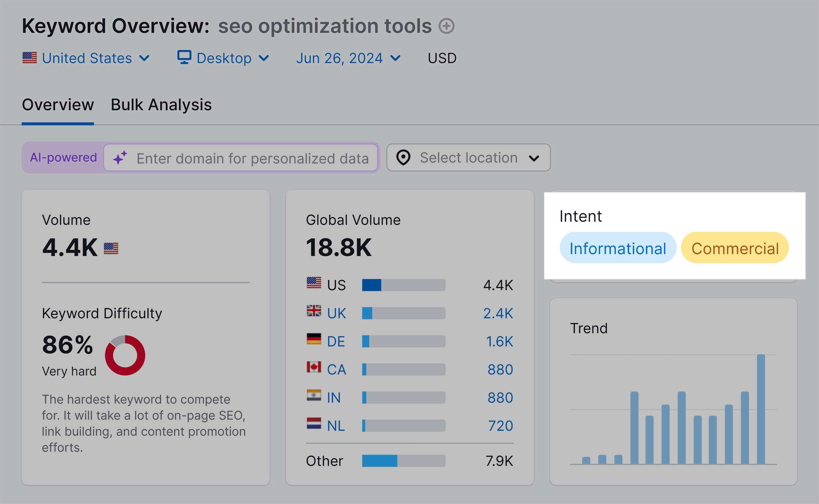Click the 880 CA volume value

coord(500,370)
